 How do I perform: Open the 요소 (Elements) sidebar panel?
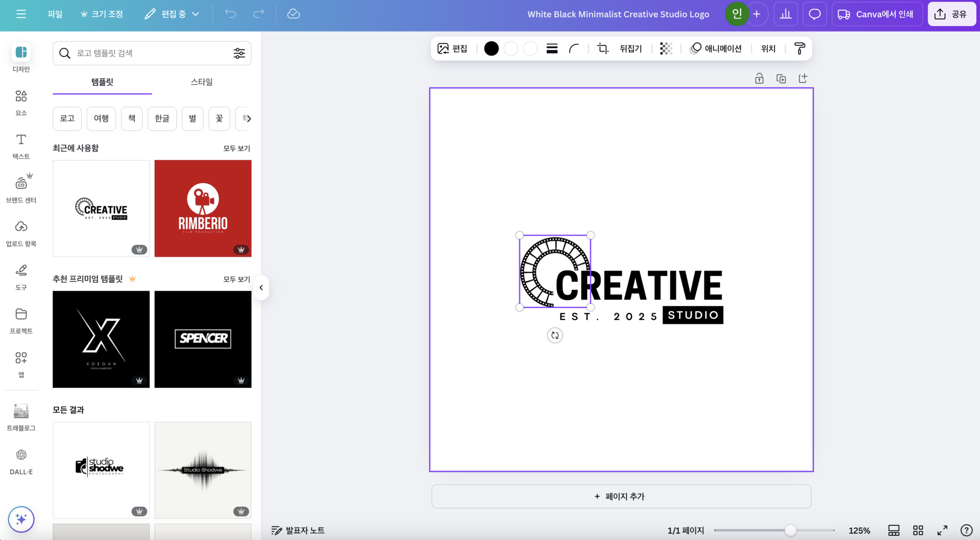coord(21,102)
